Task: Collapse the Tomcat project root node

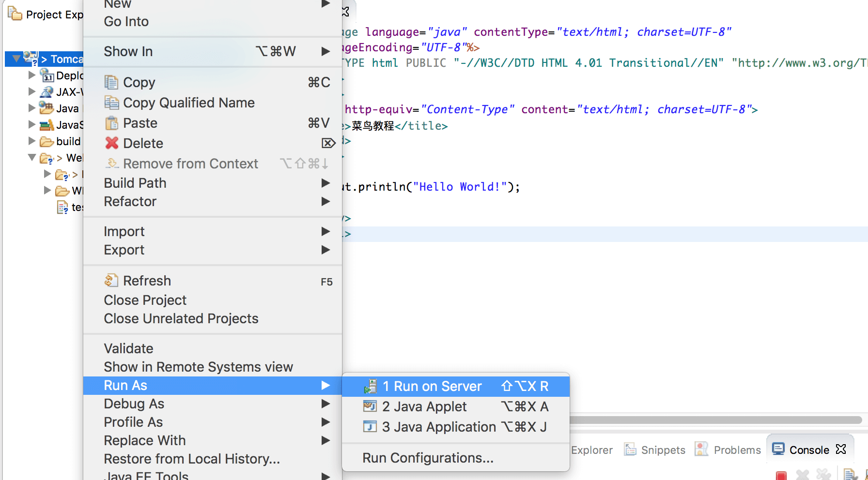Action: [x=17, y=59]
